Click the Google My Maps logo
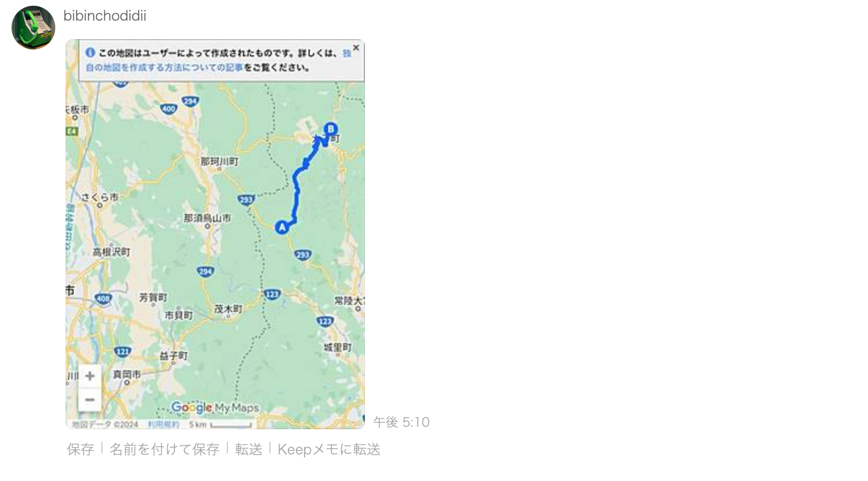The width and height of the screenshot is (868, 481). pos(215,408)
